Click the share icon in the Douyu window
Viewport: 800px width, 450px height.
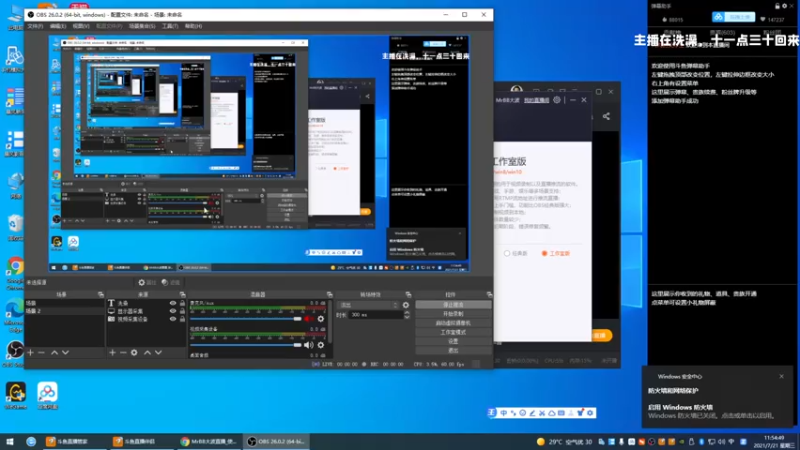pyautogui.click(x=606, y=116)
